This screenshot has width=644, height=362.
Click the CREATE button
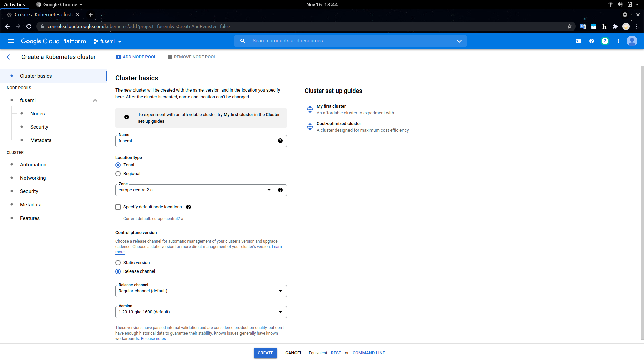coord(265,353)
